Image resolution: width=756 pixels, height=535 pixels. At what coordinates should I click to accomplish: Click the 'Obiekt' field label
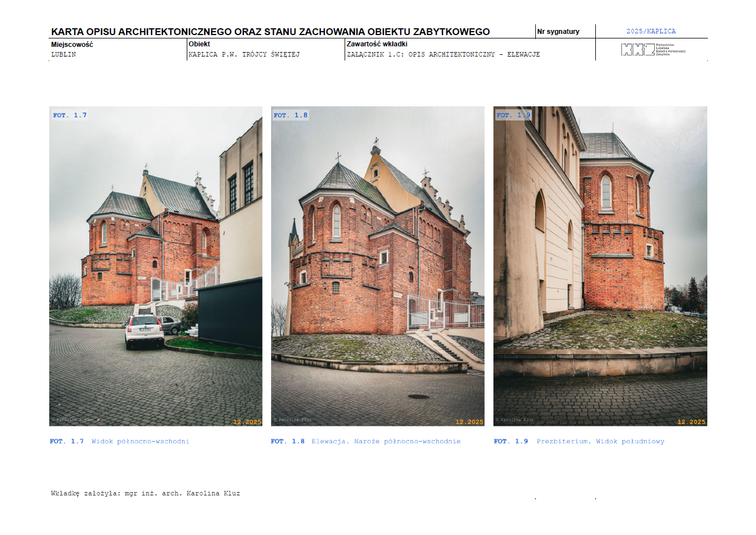[x=199, y=44]
